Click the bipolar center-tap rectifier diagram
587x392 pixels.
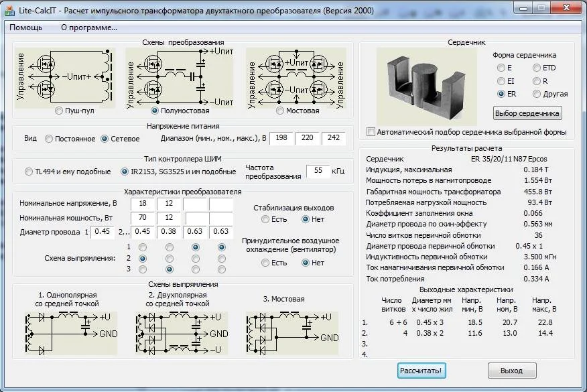pos(182,333)
